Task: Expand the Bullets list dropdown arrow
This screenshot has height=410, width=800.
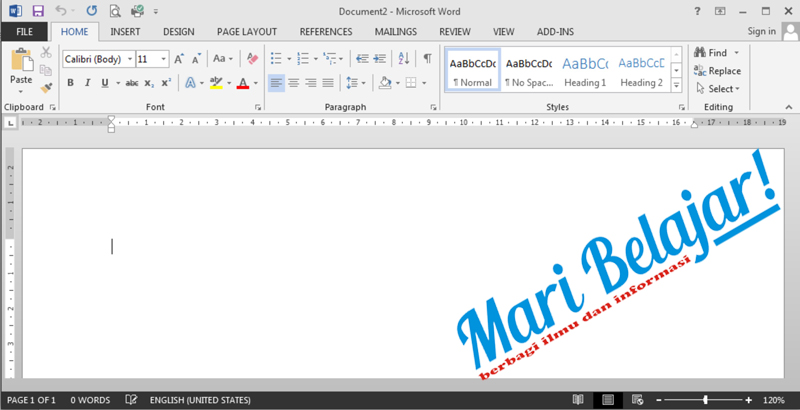Action: tap(289, 59)
